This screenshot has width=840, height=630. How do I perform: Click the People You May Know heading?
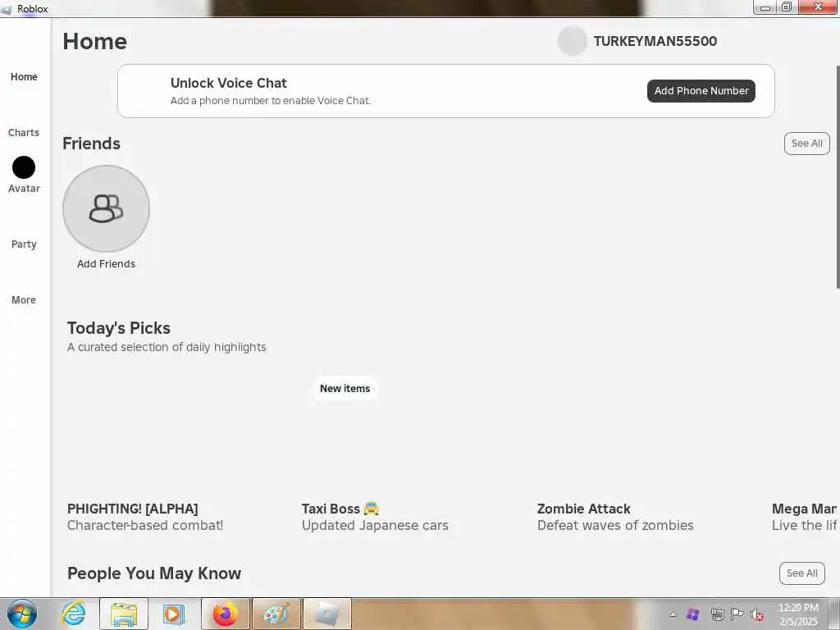tap(154, 573)
